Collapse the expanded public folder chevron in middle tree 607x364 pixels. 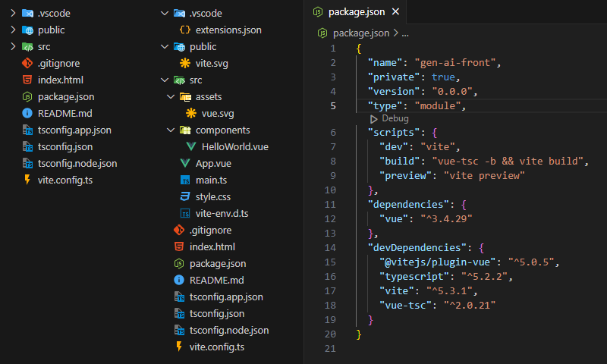[165, 46]
